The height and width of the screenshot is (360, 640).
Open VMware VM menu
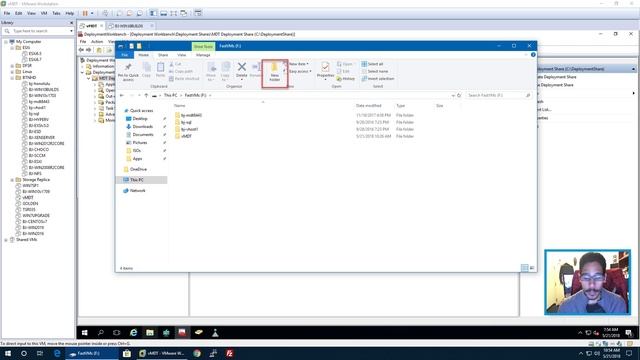click(x=44, y=13)
